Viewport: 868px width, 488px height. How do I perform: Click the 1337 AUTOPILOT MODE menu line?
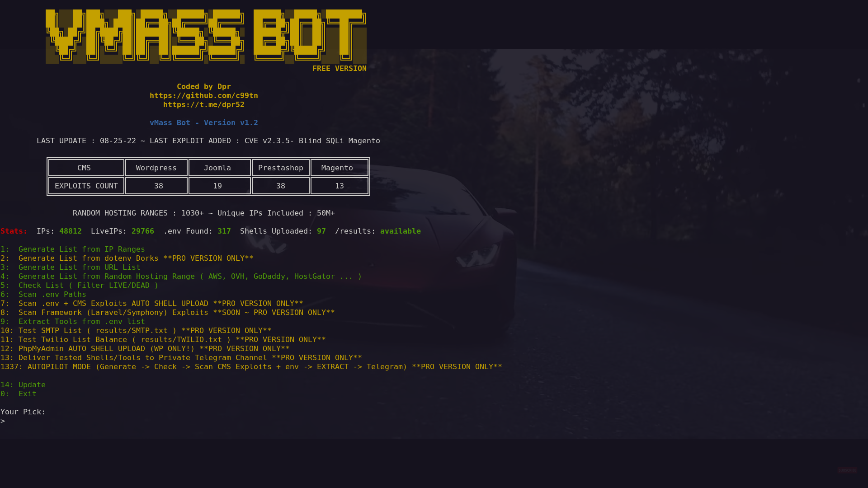pos(251,367)
